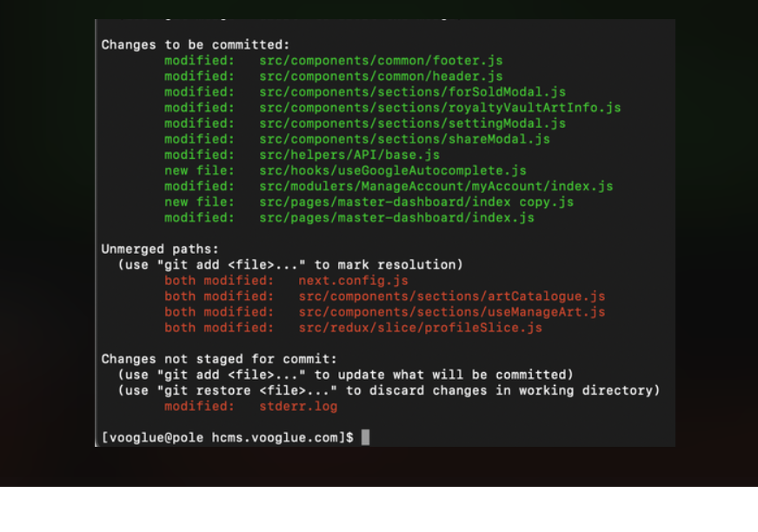Click the "Changes not staged for commit:" heading

click(x=219, y=359)
